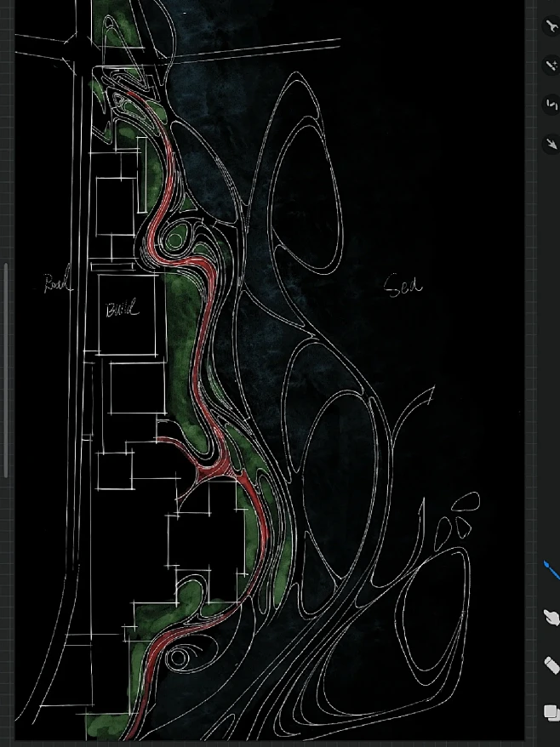Tap the handwritten "Road" label
560x747 pixels.
click(x=57, y=283)
